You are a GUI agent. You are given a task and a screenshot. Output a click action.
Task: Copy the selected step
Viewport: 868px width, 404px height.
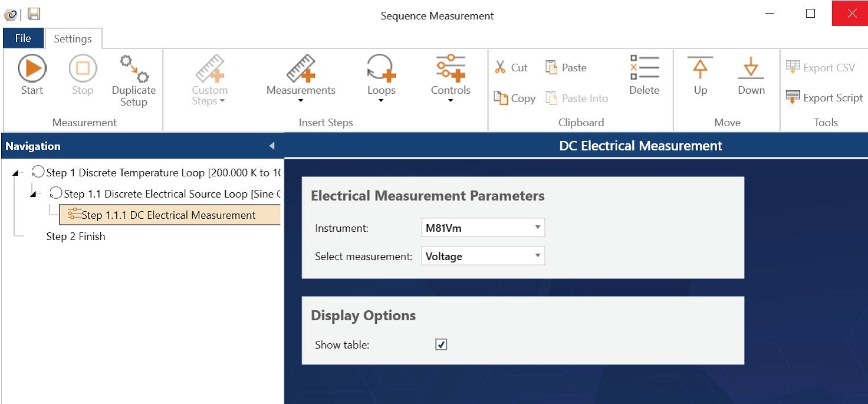point(514,98)
